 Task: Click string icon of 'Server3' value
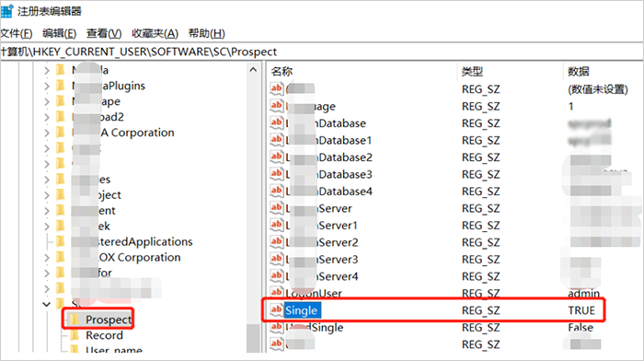point(276,259)
